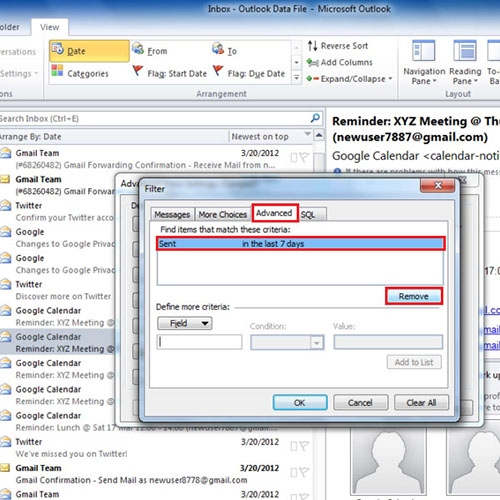Image resolution: width=500 pixels, height=500 pixels.
Task: Open the SQL tab in Filter
Action: pos(308,214)
